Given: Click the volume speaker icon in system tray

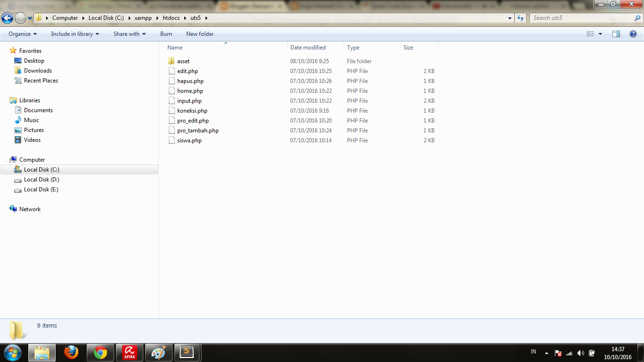Looking at the screenshot, I should 581,353.
